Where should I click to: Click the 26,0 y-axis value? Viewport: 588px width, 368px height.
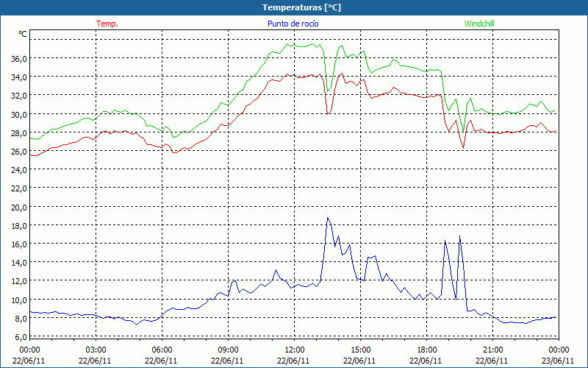coord(18,152)
